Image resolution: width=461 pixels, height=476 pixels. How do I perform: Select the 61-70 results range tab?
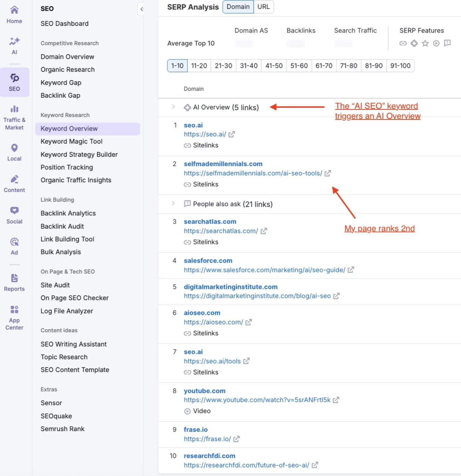[x=324, y=66]
